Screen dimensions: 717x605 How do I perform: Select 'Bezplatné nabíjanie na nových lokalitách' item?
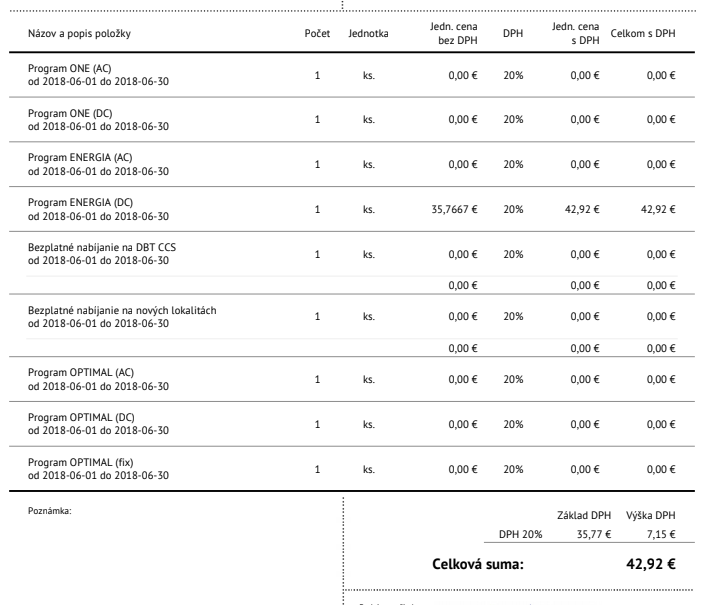122,311
